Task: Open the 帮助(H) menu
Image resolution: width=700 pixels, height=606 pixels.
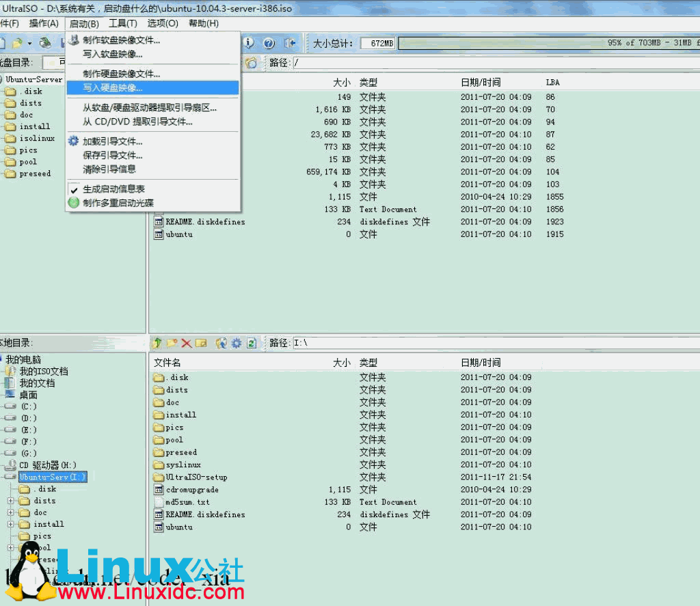Action: (x=204, y=23)
